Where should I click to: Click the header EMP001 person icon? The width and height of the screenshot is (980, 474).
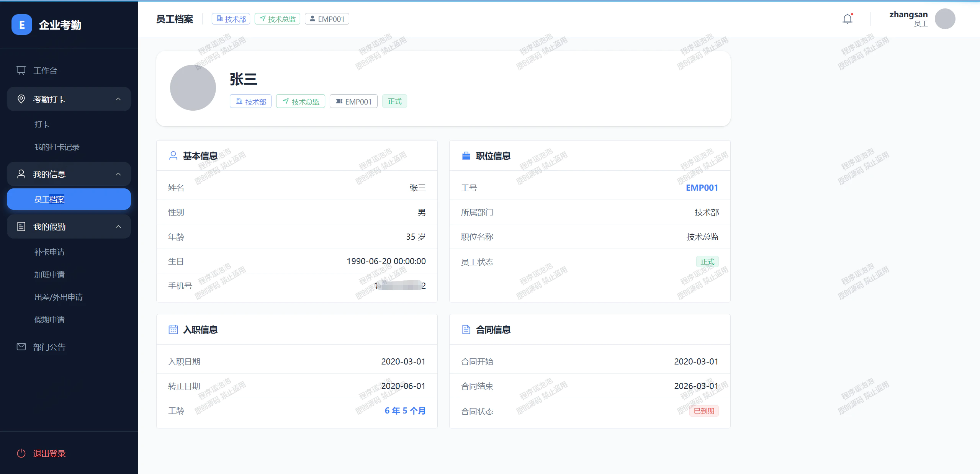(x=312, y=19)
